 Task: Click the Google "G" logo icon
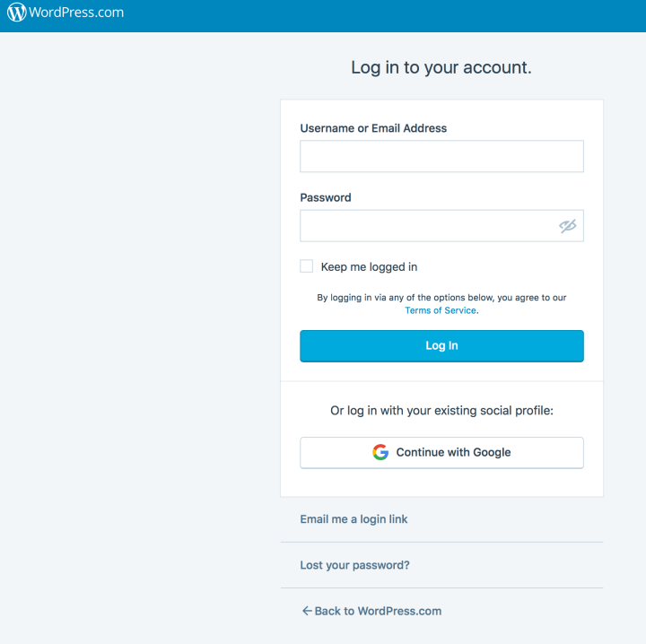point(380,453)
